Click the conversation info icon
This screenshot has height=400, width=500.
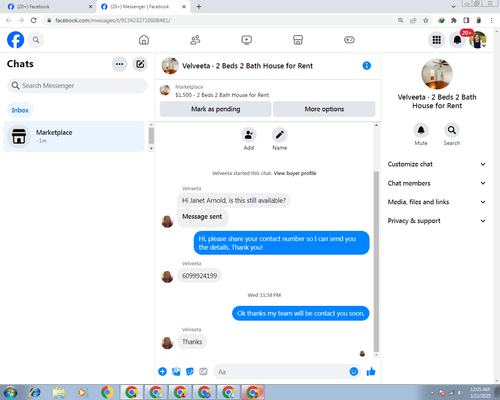coord(366,66)
